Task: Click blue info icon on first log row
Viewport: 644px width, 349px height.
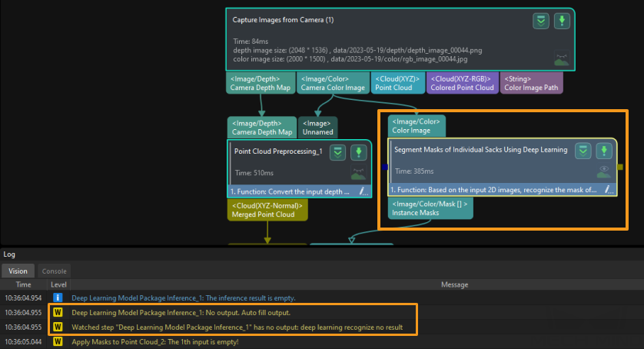Action: (x=56, y=297)
